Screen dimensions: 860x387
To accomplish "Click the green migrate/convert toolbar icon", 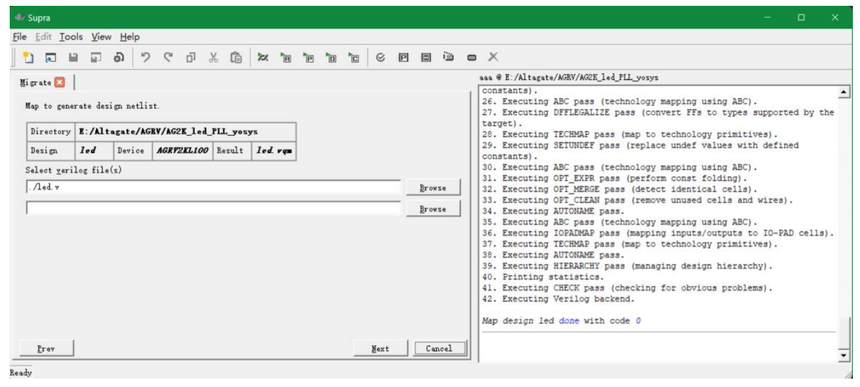I will pos(263,57).
